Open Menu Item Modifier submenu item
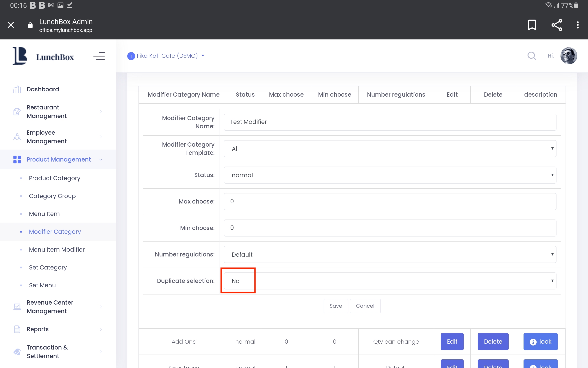This screenshot has width=588, height=368. tap(57, 250)
